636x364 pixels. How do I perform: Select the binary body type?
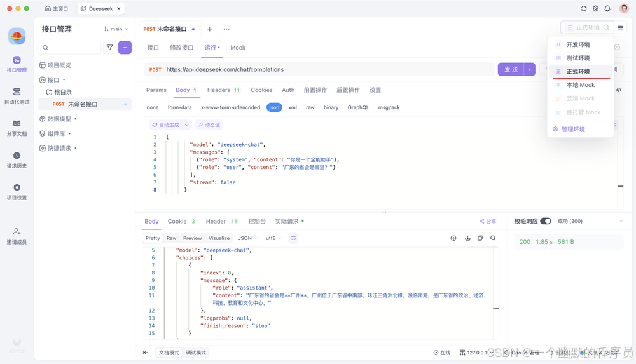tap(331, 107)
